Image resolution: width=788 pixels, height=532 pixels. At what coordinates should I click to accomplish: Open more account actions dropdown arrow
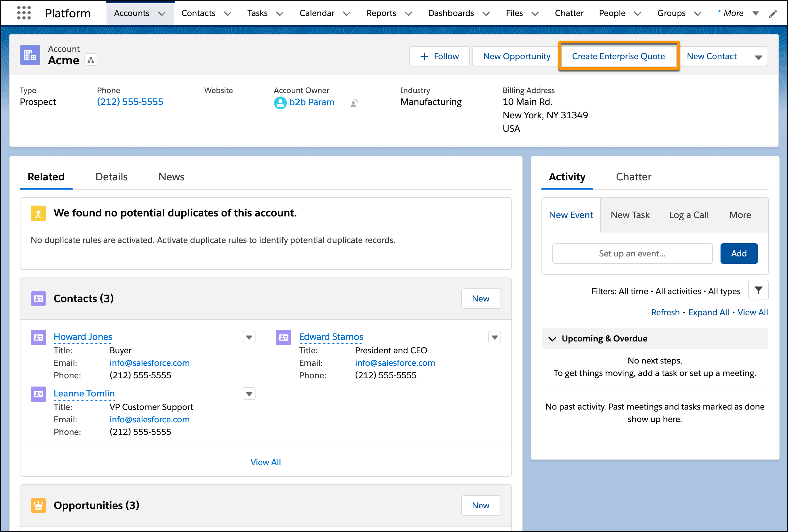[x=758, y=57]
